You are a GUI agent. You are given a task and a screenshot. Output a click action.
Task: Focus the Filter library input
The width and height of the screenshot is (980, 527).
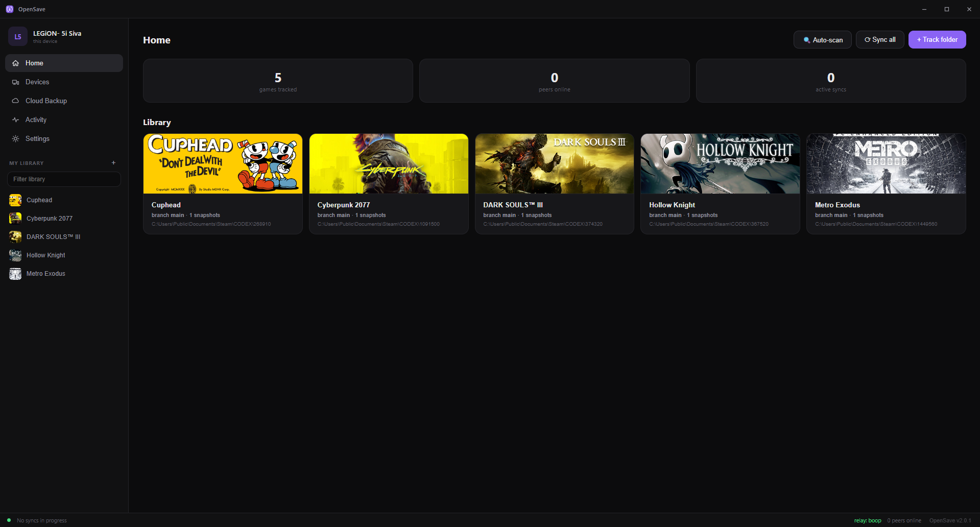[64, 179]
